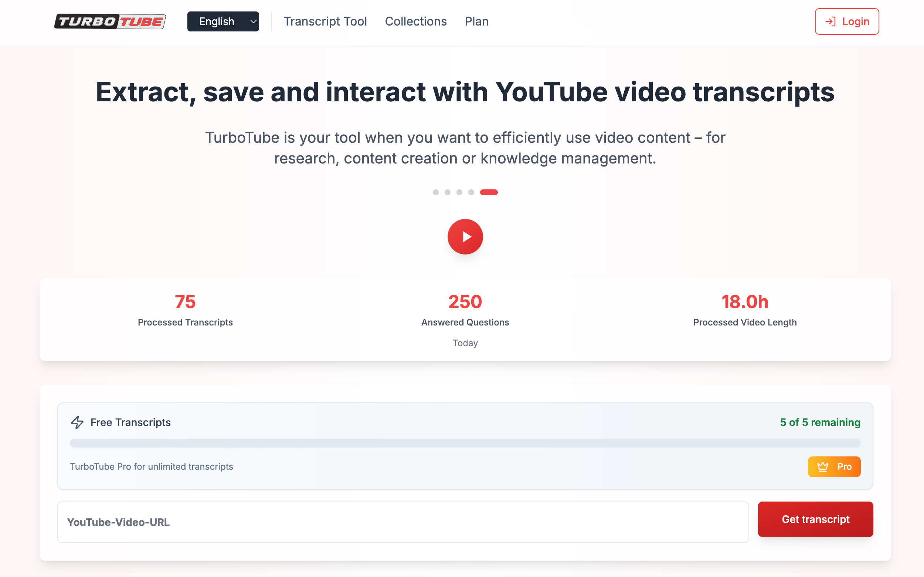This screenshot has width=924, height=577.
Task: Focus the YouTube-Video-URL input field
Action: point(403,522)
